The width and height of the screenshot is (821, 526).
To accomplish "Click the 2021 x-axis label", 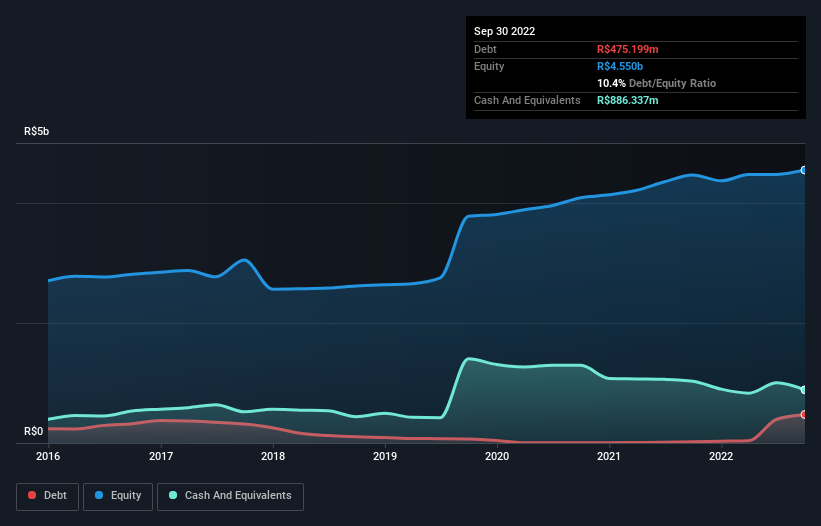I will pos(609,456).
